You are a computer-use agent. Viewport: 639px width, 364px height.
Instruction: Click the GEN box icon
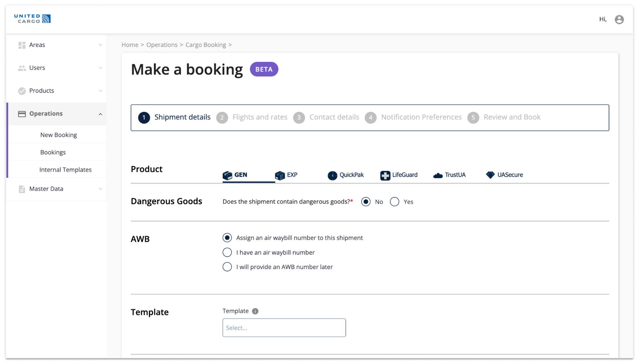pyautogui.click(x=227, y=175)
